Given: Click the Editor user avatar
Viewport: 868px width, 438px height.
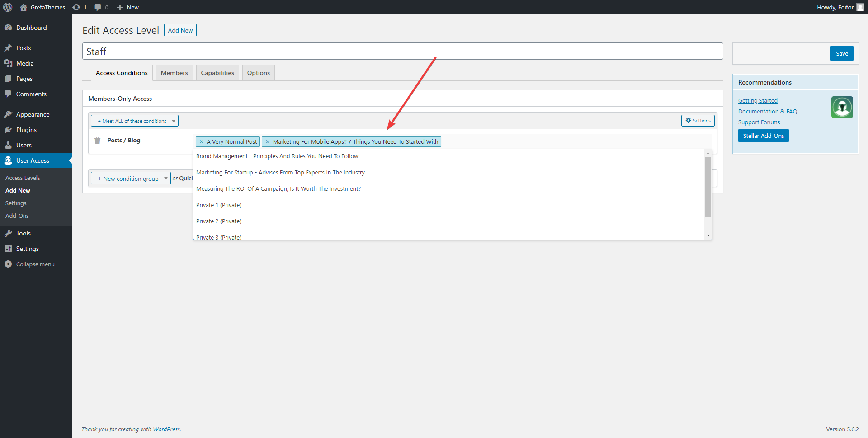Looking at the screenshot, I should [x=860, y=7].
